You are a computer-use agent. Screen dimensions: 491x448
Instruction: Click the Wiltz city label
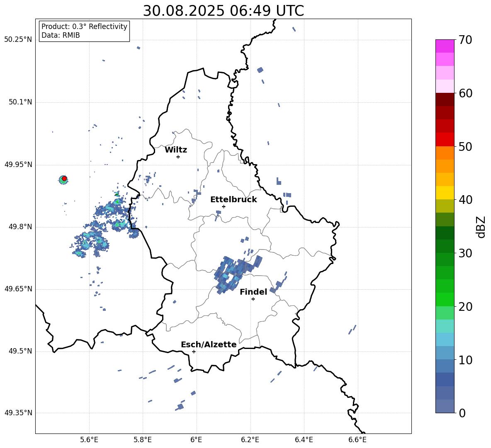176,150
